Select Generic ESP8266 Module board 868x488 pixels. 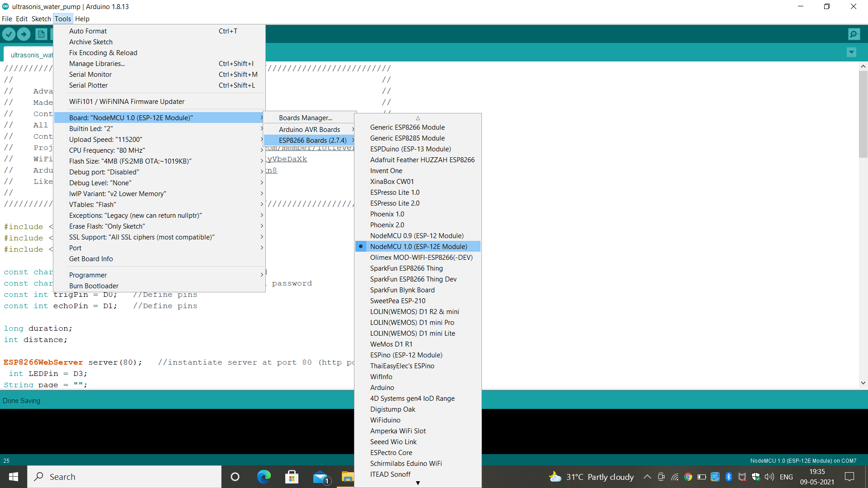tap(418, 127)
